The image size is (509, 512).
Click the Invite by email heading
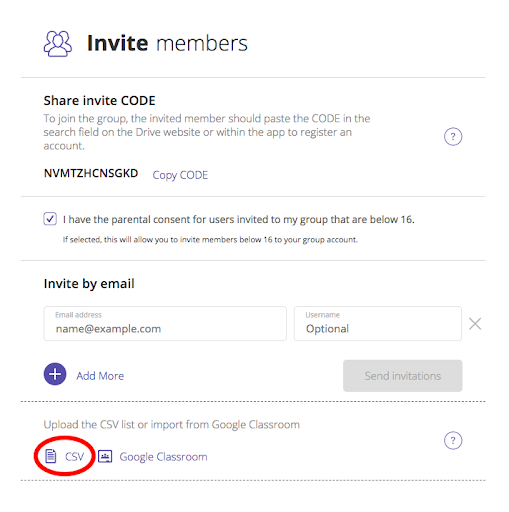coord(89,284)
